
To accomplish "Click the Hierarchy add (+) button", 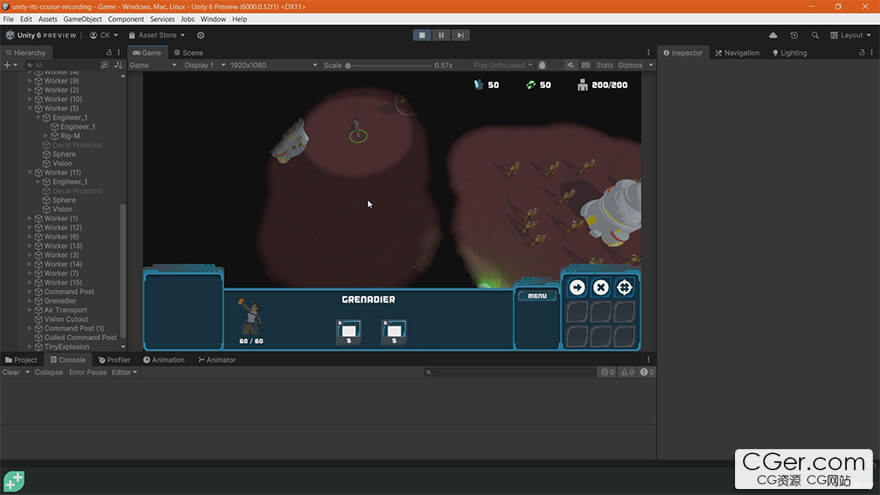I will (10, 65).
